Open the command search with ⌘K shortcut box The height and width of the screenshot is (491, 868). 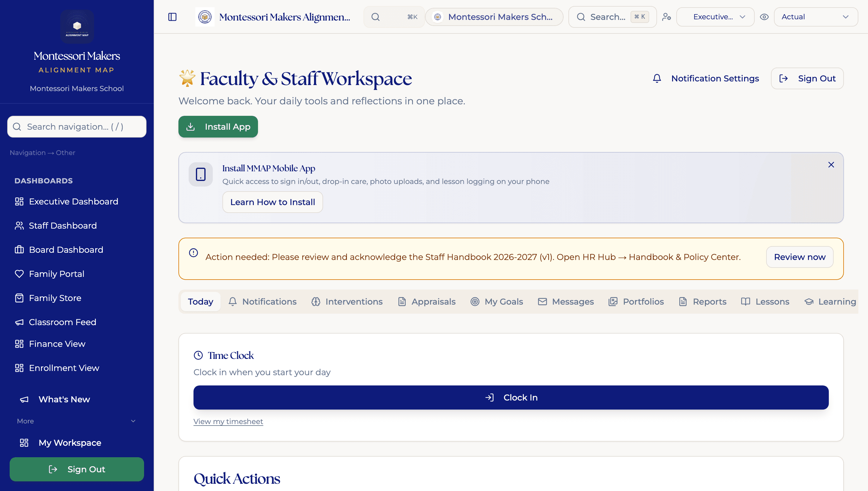(x=394, y=17)
